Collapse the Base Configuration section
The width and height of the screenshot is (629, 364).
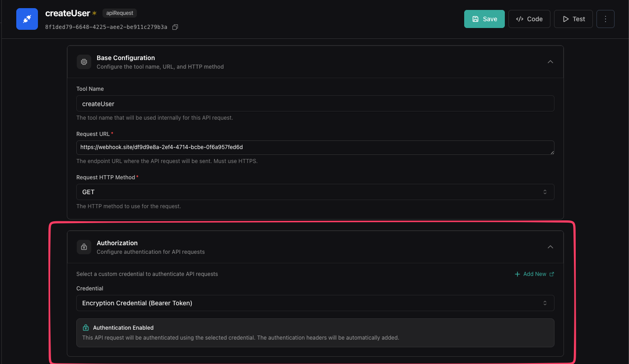[x=550, y=61]
